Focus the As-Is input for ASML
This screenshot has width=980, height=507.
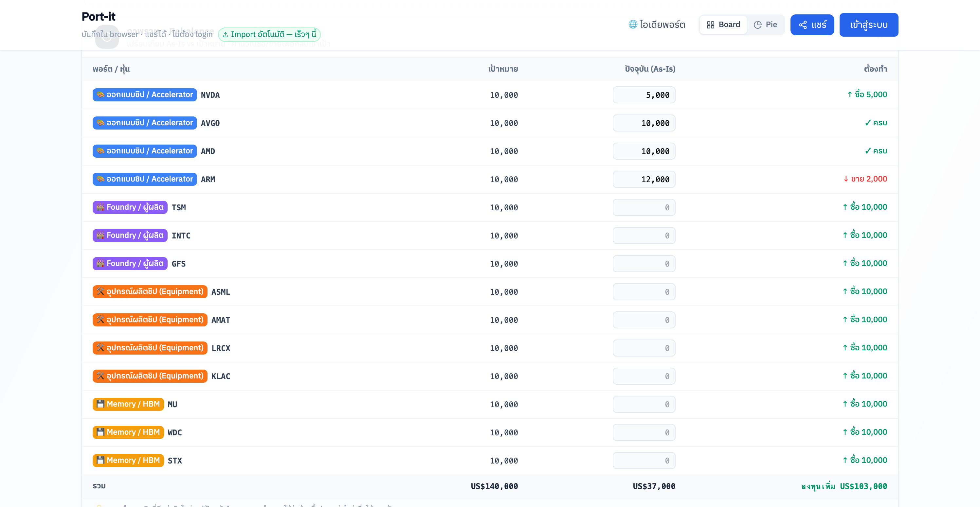(x=644, y=292)
